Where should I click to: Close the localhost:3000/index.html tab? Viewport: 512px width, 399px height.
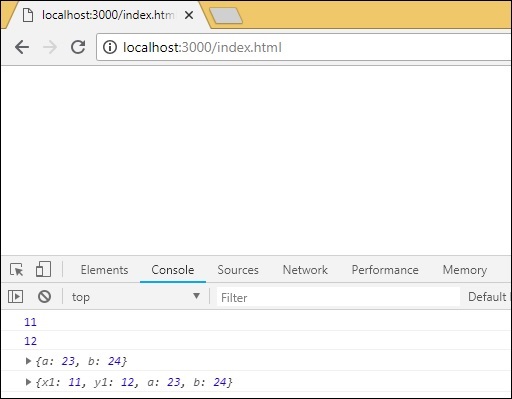[x=189, y=15]
